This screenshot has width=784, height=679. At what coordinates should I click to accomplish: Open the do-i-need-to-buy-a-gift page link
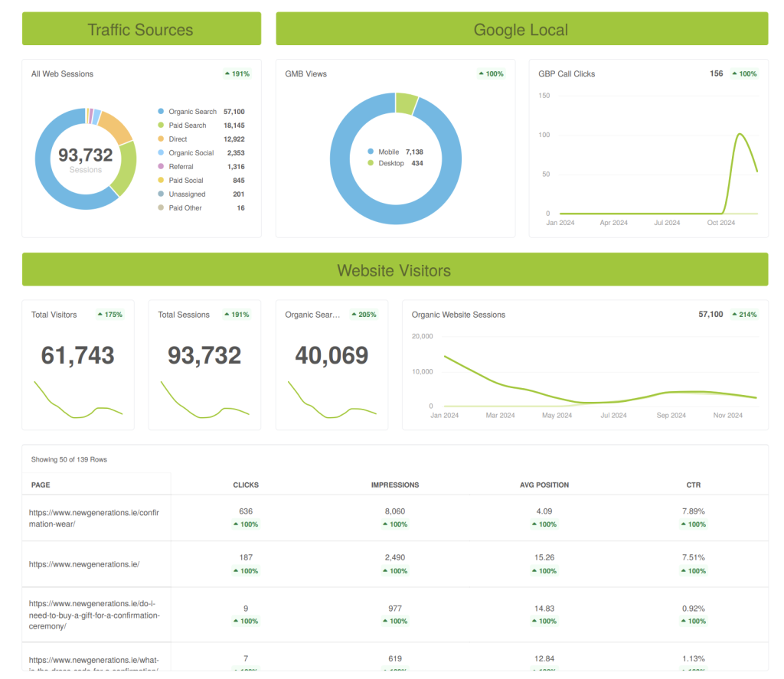tap(94, 615)
